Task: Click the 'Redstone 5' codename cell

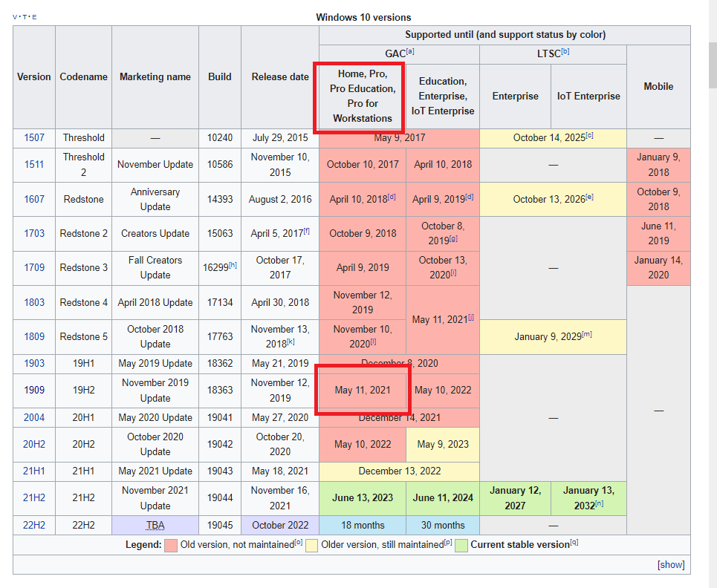Action: (83, 337)
